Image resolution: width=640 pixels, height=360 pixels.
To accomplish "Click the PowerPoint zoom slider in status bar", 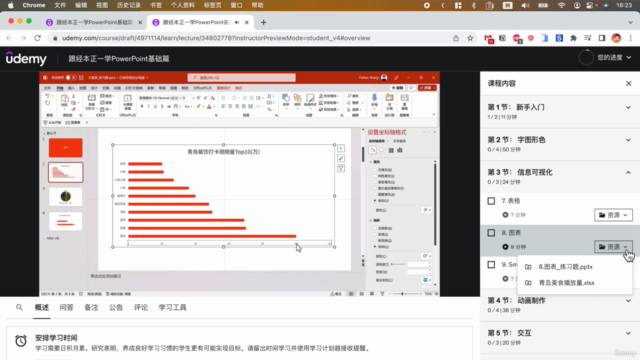I will pos(405,294).
